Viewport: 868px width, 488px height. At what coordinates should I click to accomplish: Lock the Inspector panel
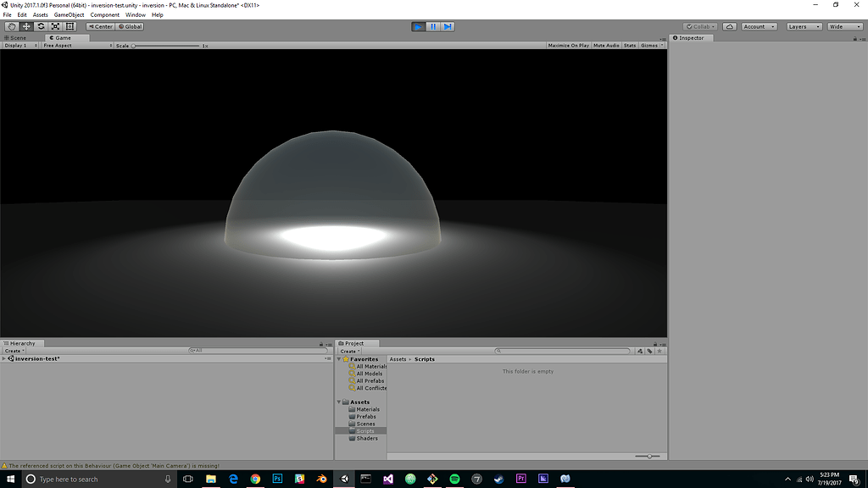coord(854,38)
